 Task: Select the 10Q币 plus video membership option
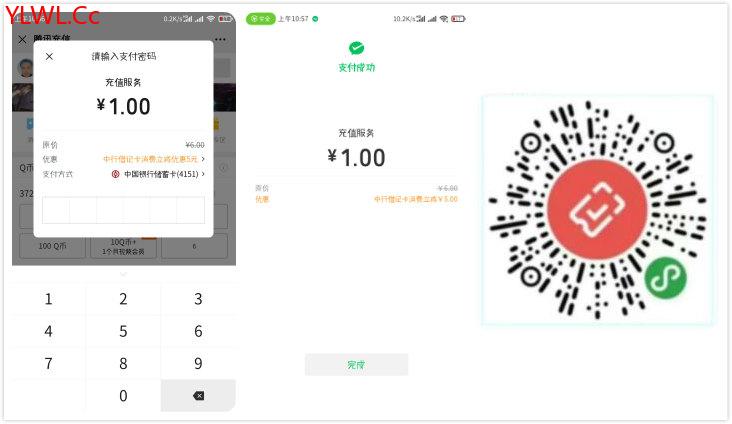click(123, 246)
